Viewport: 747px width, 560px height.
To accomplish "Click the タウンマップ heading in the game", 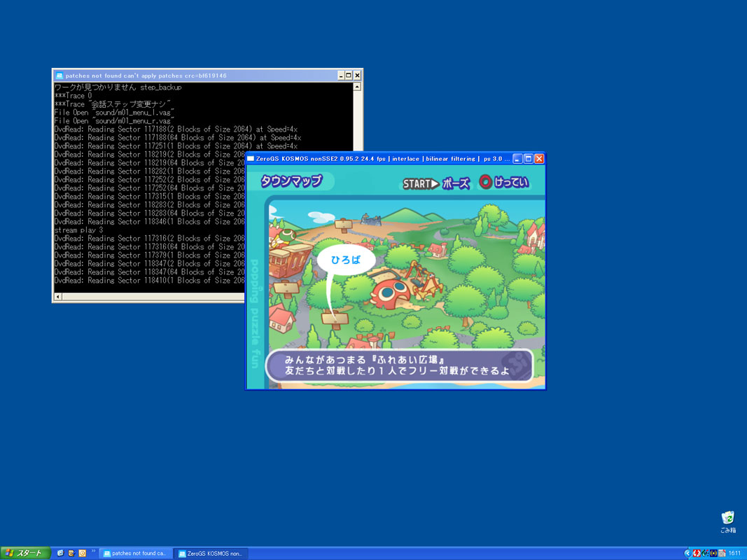I will (291, 181).
